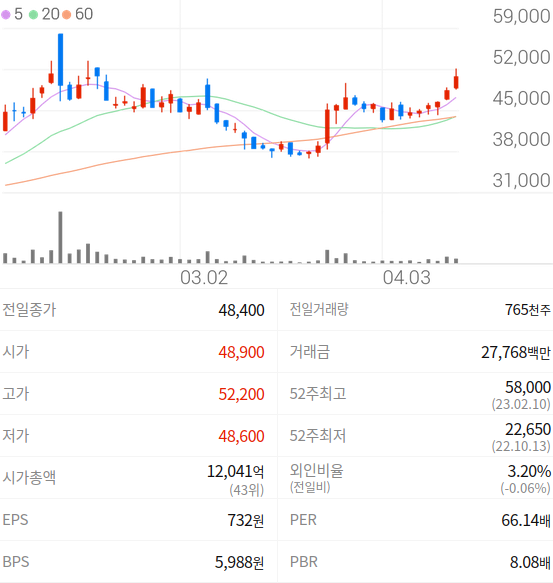The height and width of the screenshot is (583, 553).
Task: Click the previous close value 48,400
Action: tap(241, 310)
